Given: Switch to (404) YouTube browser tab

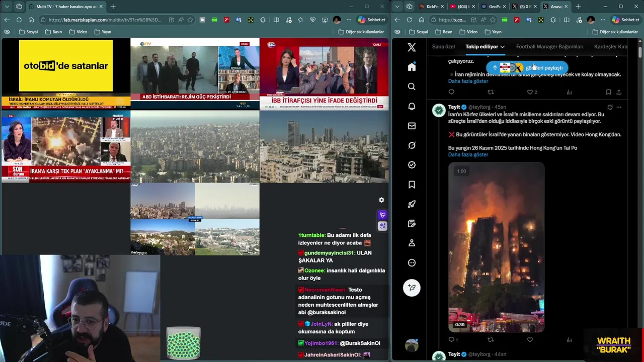Looking at the screenshot, I should click(462, 7).
